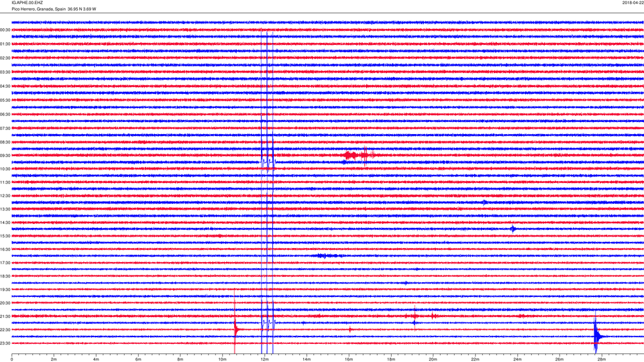This screenshot has height=362, width=644.
Task: Click the 12m tick label on the axis
Action: 264,359
